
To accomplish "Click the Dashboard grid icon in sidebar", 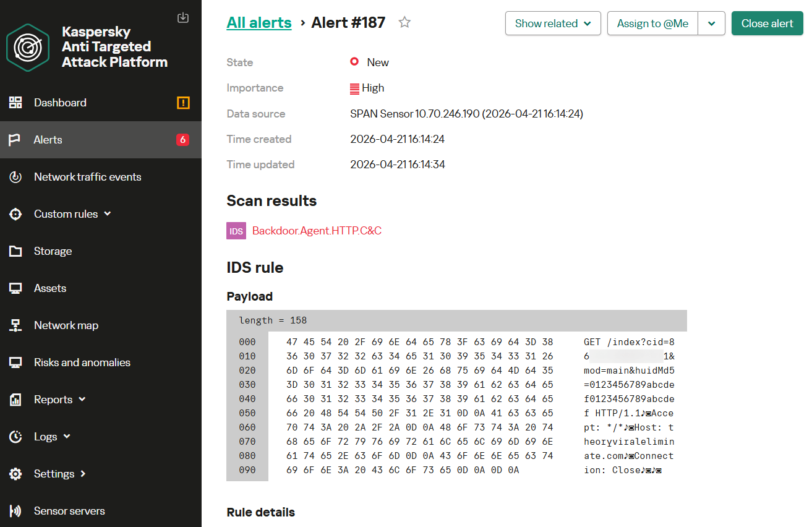I will pos(15,103).
